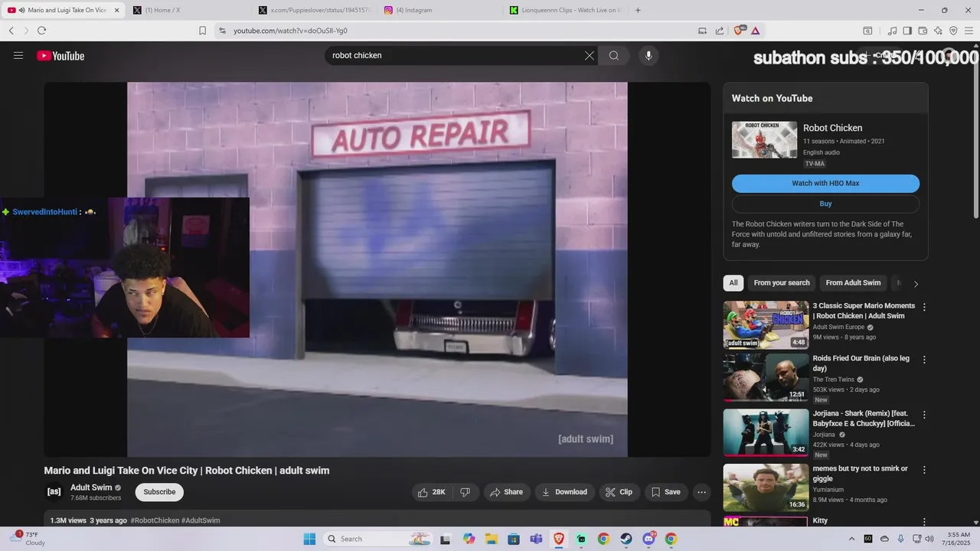Open options for '3 Classic Super Mario Moments'
Viewport: 980px width, 551px height.
[924, 307]
